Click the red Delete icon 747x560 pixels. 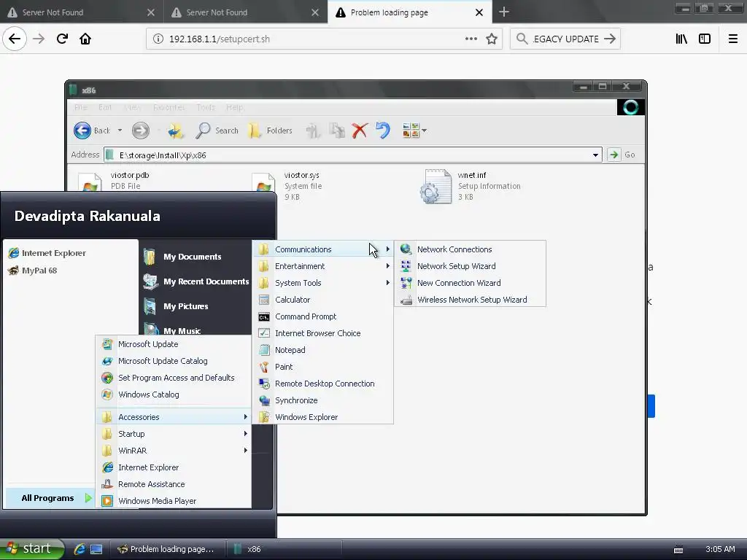pyautogui.click(x=360, y=131)
